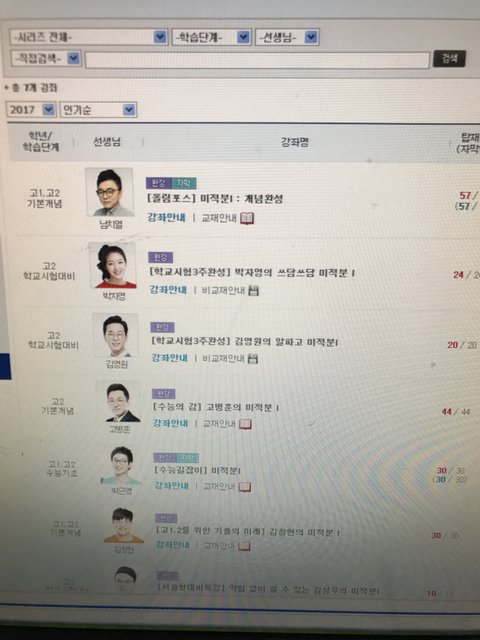480x640 pixels.
Task: Click into the search text field
Action: pos(258,60)
